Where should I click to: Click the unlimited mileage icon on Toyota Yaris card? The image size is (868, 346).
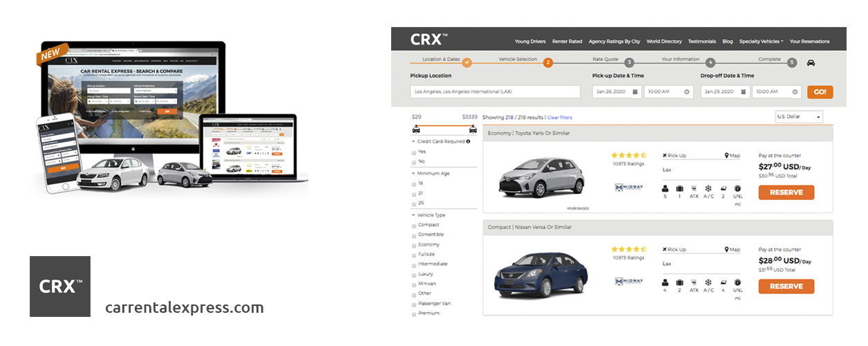[737, 188]
